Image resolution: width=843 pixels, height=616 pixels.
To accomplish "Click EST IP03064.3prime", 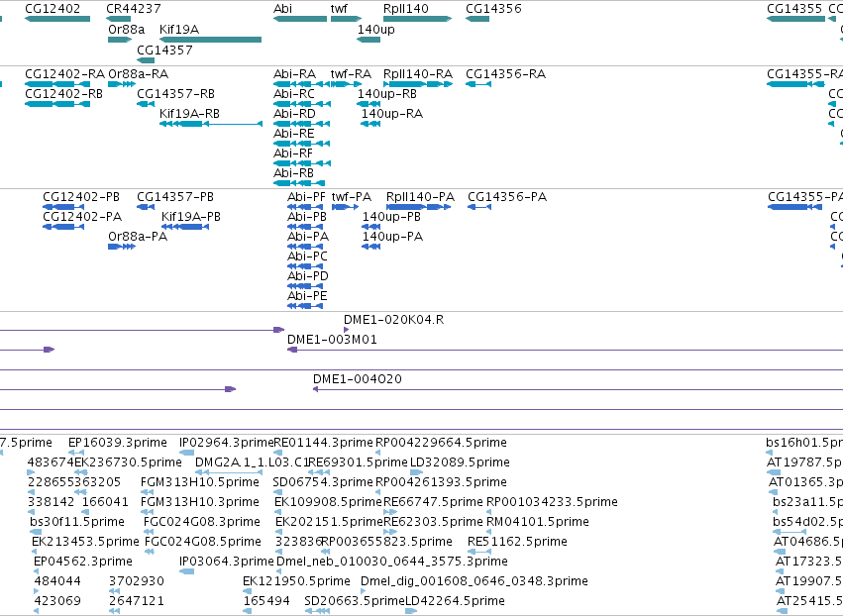I will point(186,571).
